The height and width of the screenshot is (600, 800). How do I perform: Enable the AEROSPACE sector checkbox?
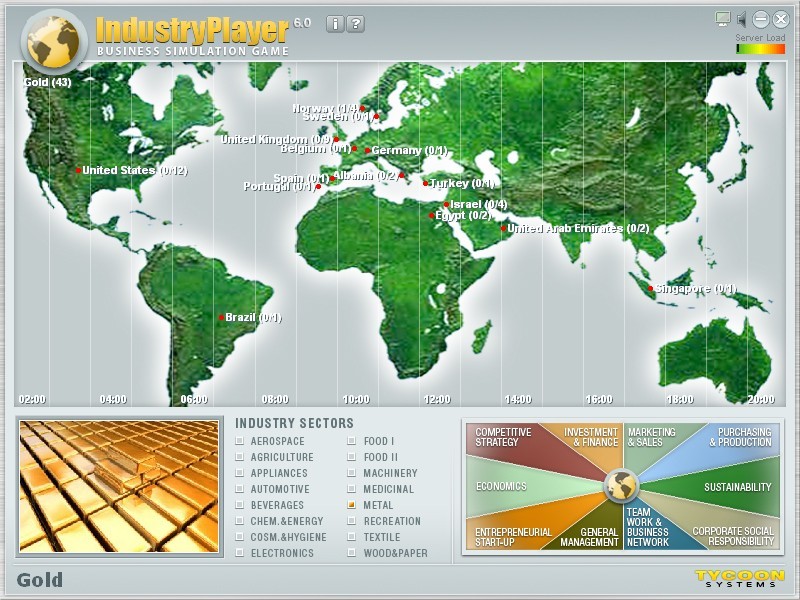coord(238,441)
